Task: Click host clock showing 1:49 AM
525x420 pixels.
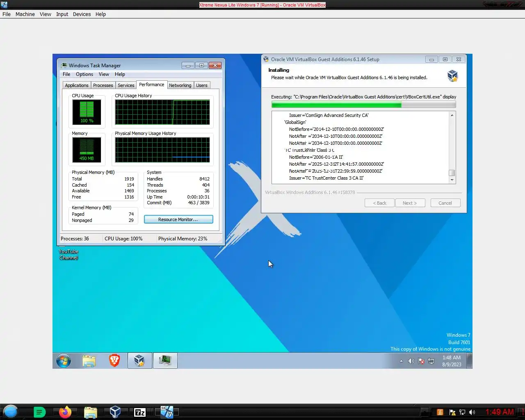Action: pos(500,412)
